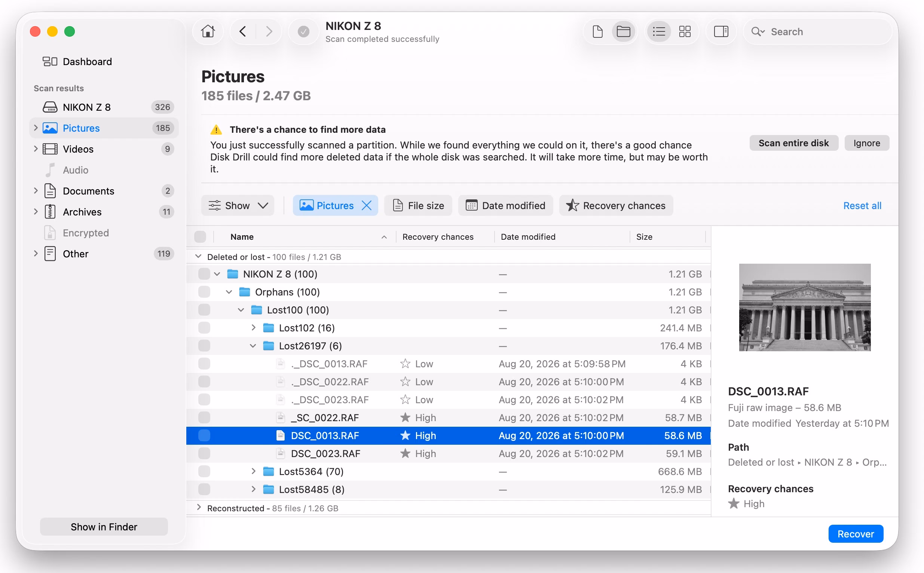Select the grid view icon

pyautogui.click(x=685, y=31)
